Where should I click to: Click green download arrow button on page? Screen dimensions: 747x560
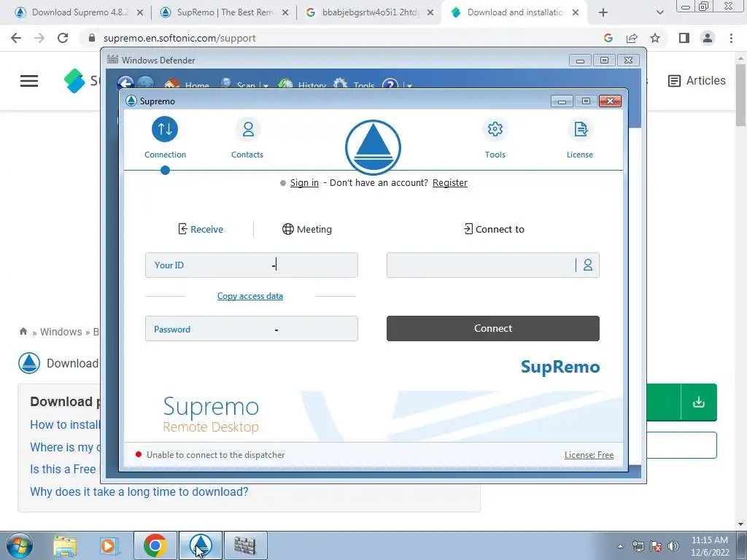(699, 402)
